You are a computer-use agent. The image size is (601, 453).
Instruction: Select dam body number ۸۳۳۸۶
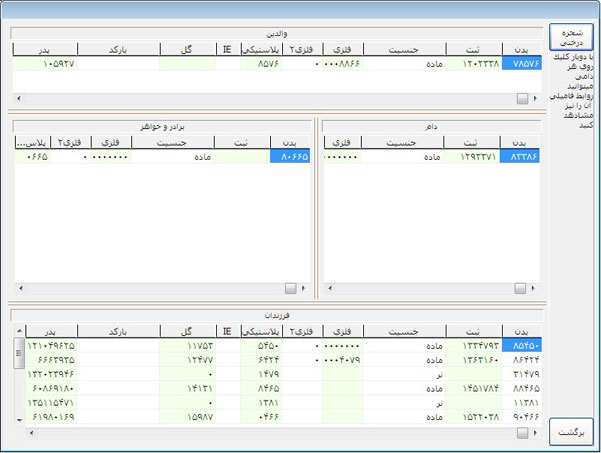tap(520, 156)
